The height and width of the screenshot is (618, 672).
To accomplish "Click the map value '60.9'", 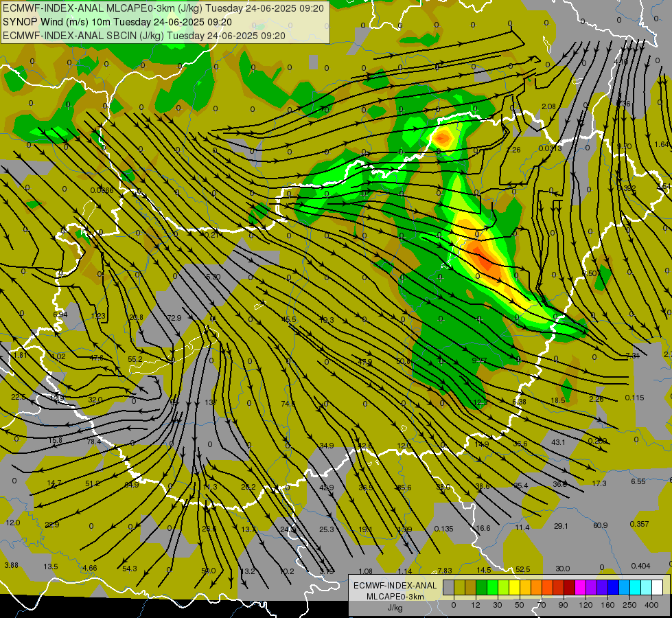I will [x=600, y=525].
